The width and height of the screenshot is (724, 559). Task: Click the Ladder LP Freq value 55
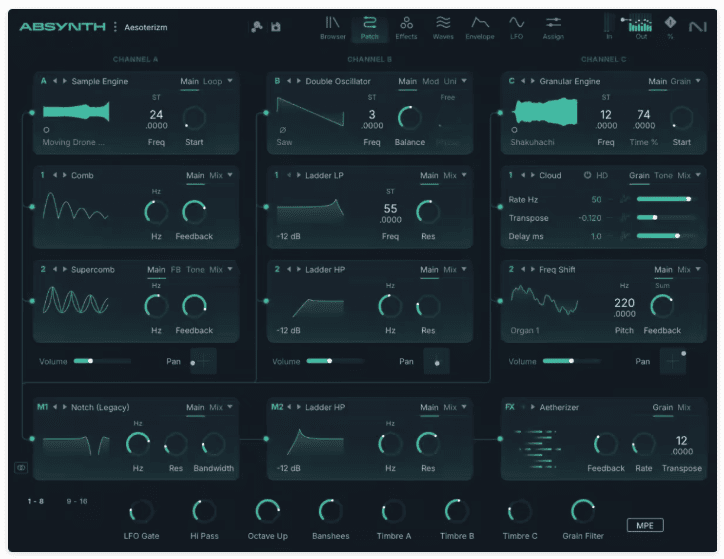(x=390, y=209)
